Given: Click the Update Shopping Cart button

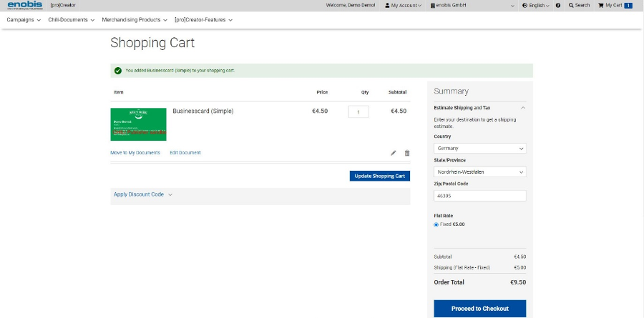Looking at the screenshot, I should (380, 176).
